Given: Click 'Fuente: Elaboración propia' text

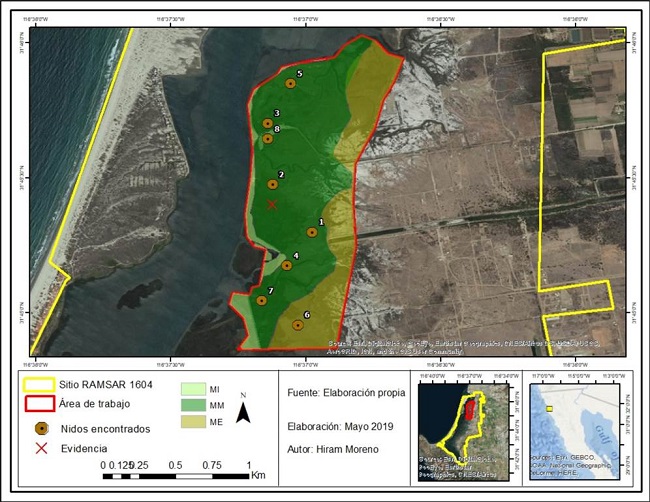Looking at the screenshot, I should [x=346, y=393].
